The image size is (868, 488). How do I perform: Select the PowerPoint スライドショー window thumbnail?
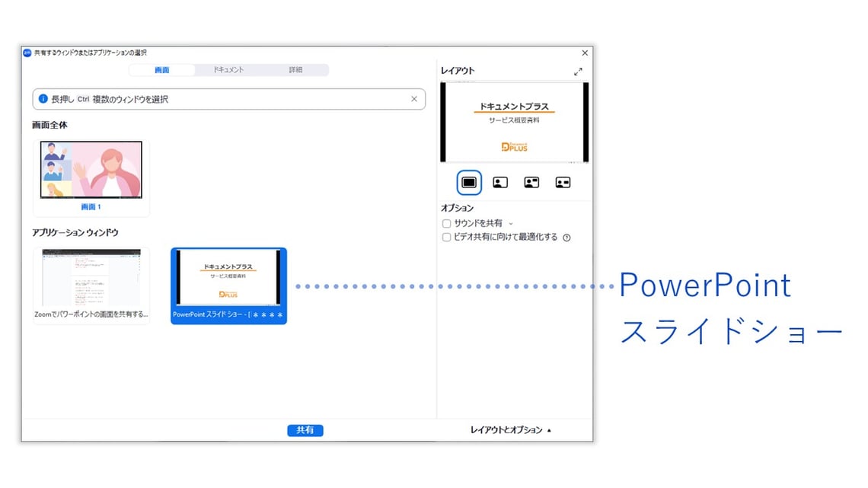click(228, 282)
